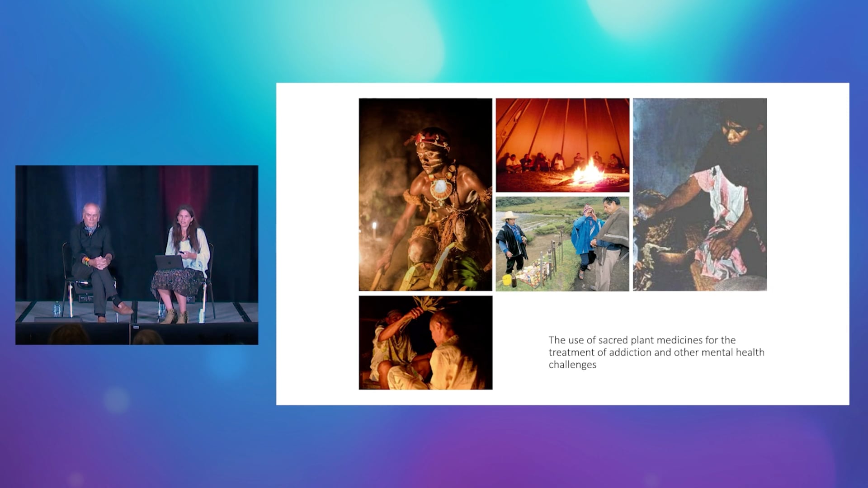Click the speaker video feed thumbnail
The width and height of the screenshot is (868, 488).
click(x=137, y=255)
